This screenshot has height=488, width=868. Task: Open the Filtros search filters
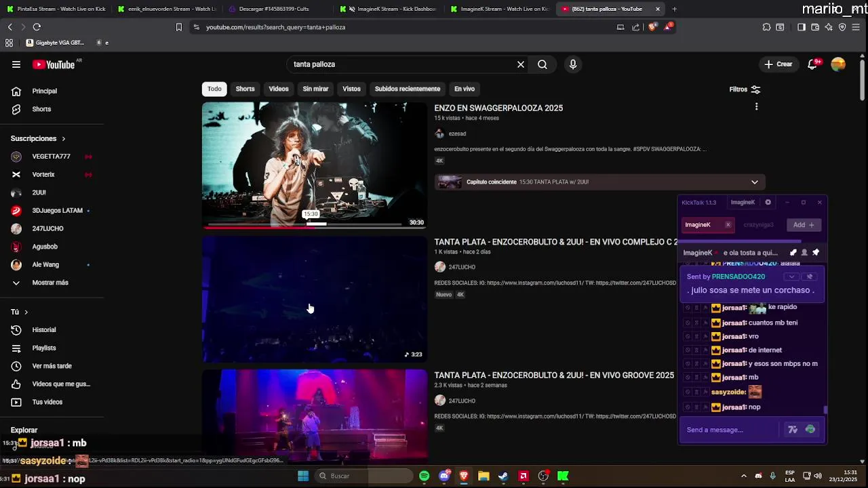click(745, 89)
